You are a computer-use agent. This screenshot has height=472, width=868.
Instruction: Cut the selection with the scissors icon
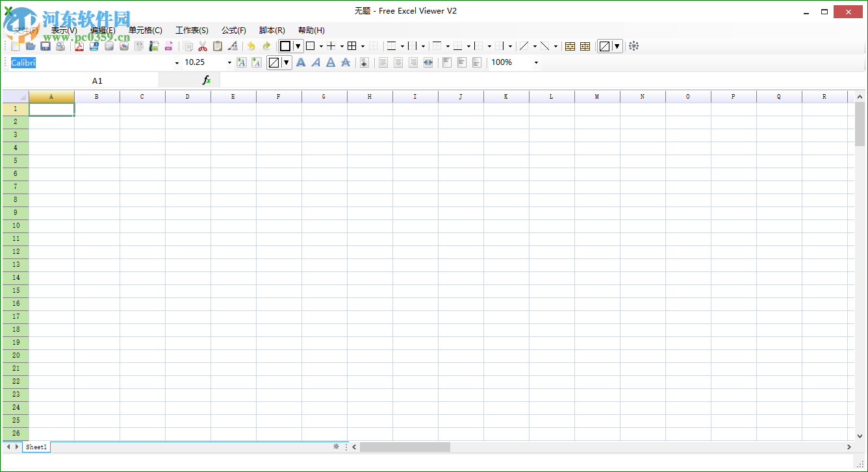tap(202, 46)
